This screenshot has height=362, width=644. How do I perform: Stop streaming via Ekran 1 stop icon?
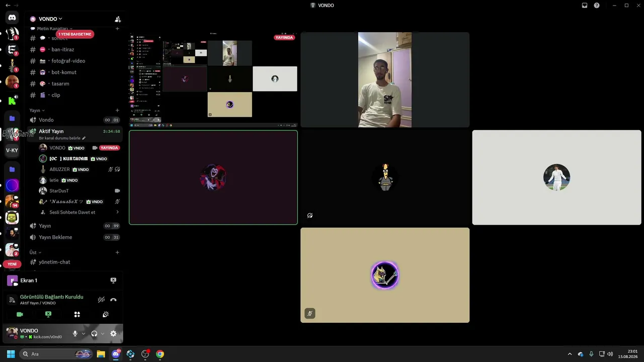tap(113, 281)
